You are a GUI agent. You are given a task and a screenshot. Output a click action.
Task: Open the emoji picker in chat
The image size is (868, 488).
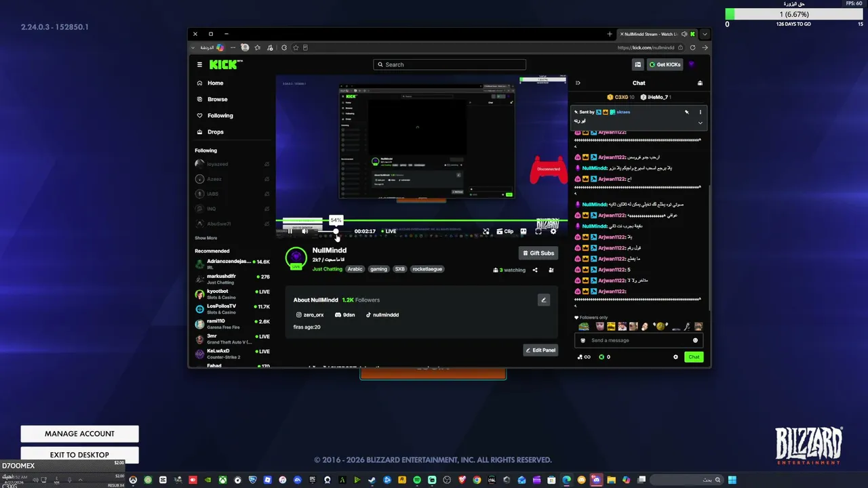point(695,340)
